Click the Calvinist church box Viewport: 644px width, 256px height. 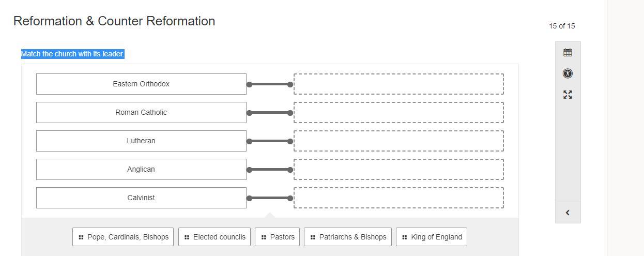click(141, 198)
